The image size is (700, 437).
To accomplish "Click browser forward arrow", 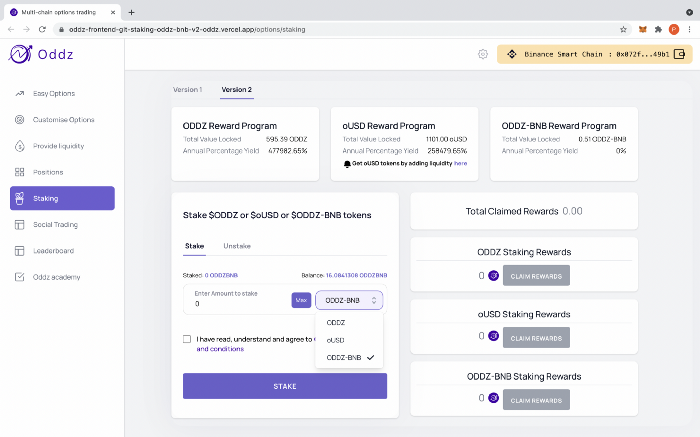I will point(26,29).
